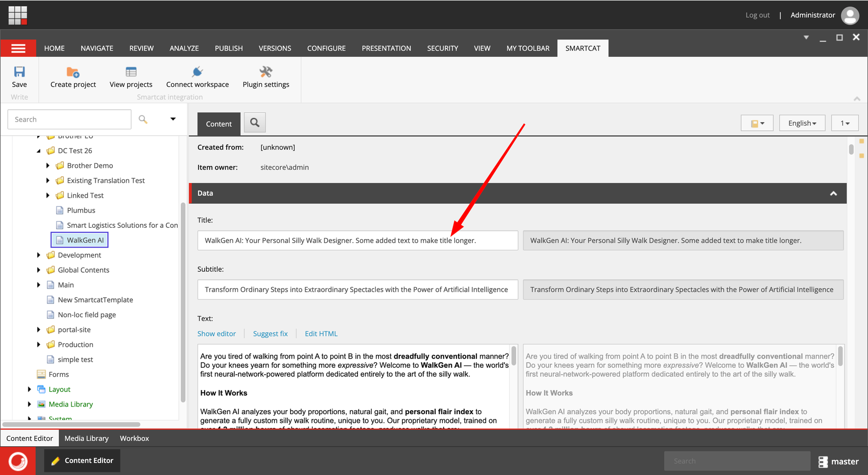Open the search options dropdown arrow
Image resolution: width=868 pixels, height=475 pixels.
(173, 119)
